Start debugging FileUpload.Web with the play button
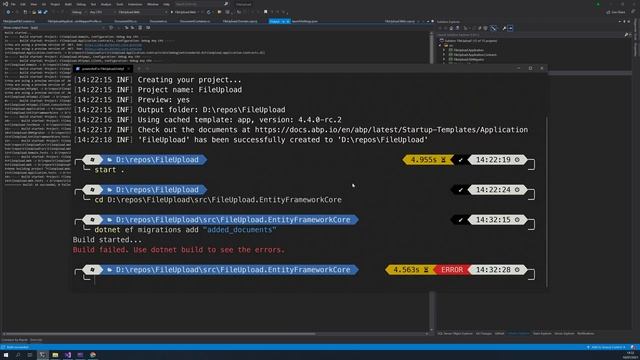This screenshot has height=360, width=640. [184, 12]
